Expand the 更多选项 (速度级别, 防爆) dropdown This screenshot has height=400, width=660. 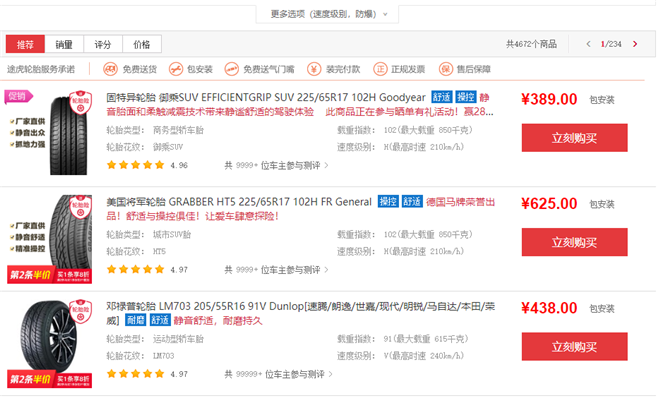pos(327,14)
